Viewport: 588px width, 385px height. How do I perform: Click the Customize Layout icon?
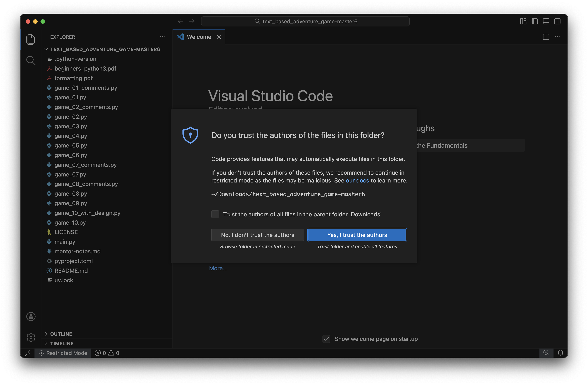click(x=523, y=22)
